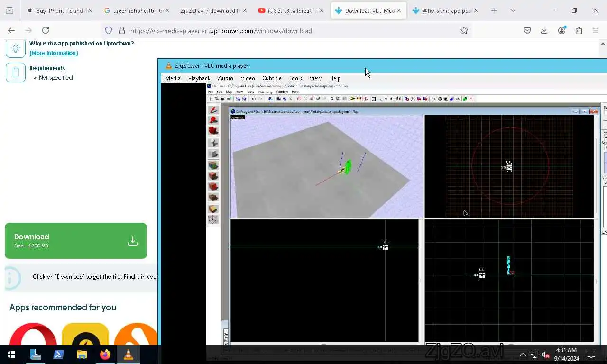Open VLC's Media menu
607x364 pixels.
(x=173, y=78)
